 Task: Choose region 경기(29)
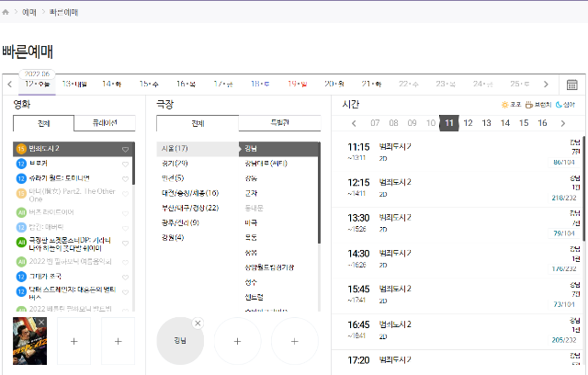(198, 164)
